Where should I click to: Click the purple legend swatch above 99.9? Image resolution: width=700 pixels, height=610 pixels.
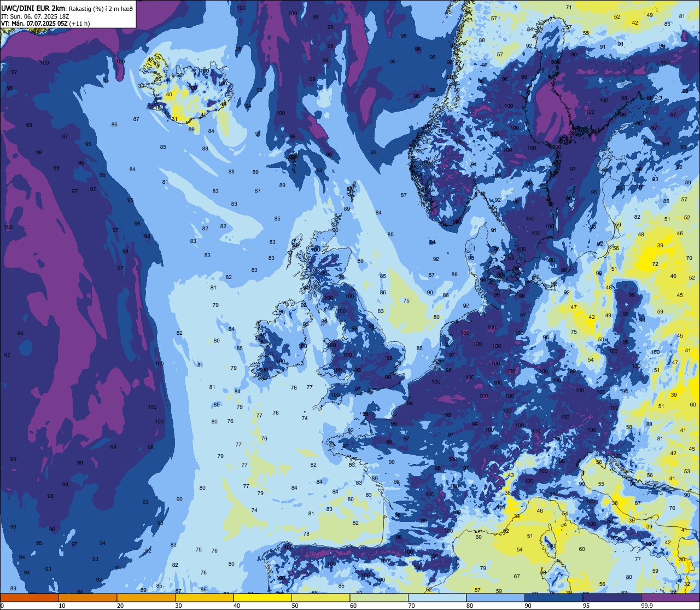pos(670,598)
